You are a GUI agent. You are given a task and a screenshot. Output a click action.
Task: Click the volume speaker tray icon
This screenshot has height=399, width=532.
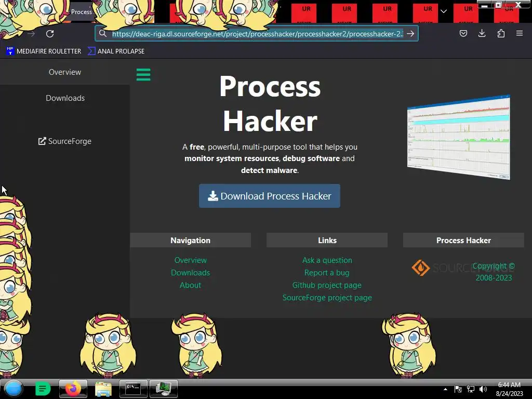click(483, 389)
